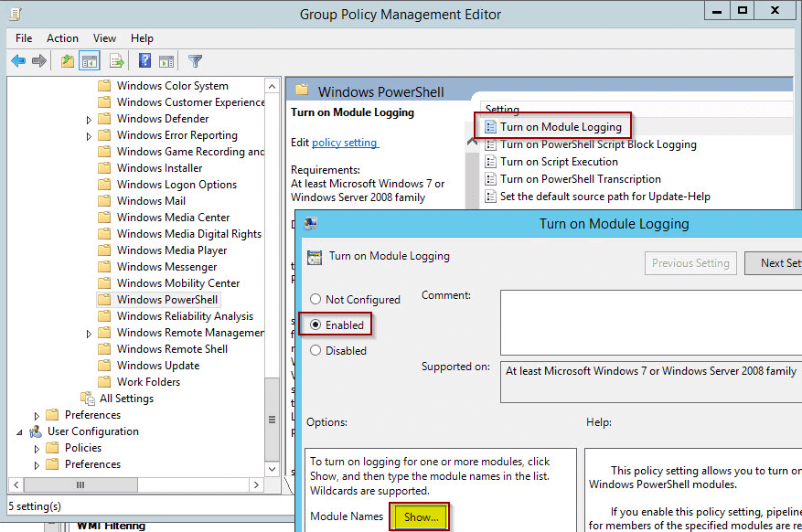Select Set the default source path for Update-Help

[605, 197]
